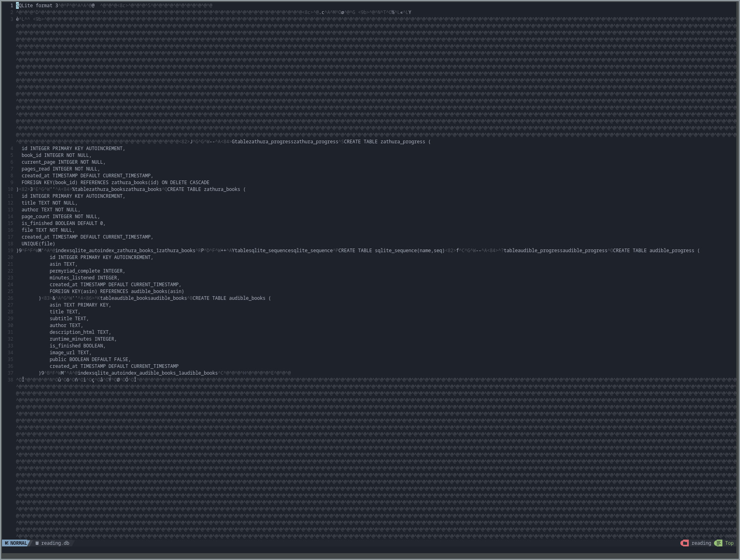Click the database icon beside reading.db

pos(37,543)
